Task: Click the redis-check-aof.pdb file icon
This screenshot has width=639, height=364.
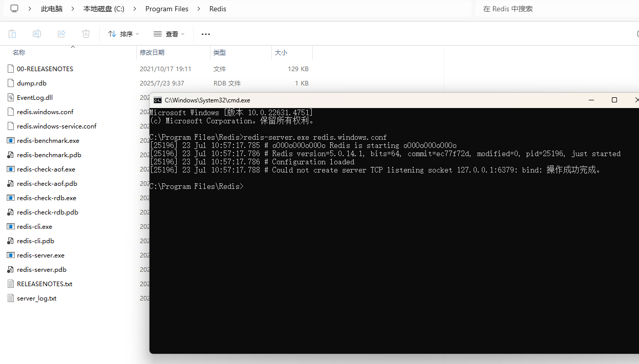Action: pyautogui.click(x=11, y=183)
